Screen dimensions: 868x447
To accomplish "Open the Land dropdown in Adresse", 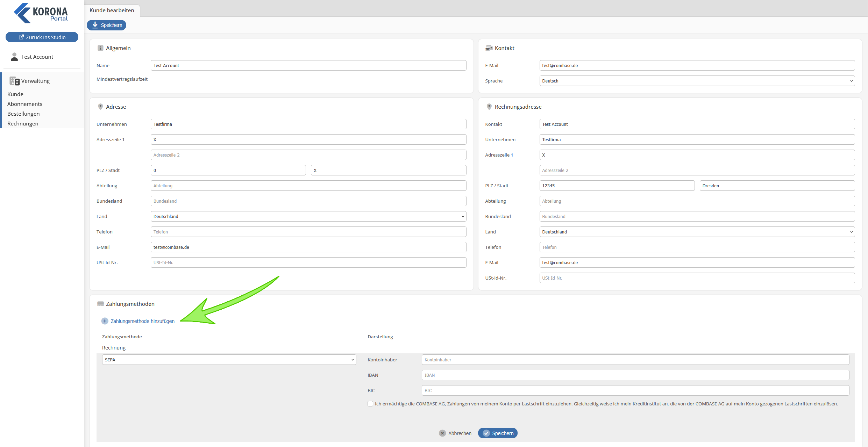I will (x=308, y=216).
